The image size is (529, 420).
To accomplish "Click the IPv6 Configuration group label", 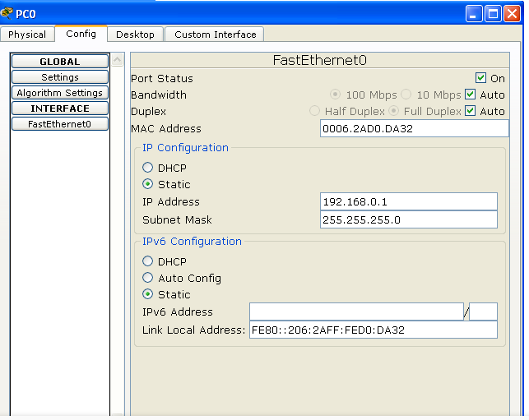I will tap(192, 242).
